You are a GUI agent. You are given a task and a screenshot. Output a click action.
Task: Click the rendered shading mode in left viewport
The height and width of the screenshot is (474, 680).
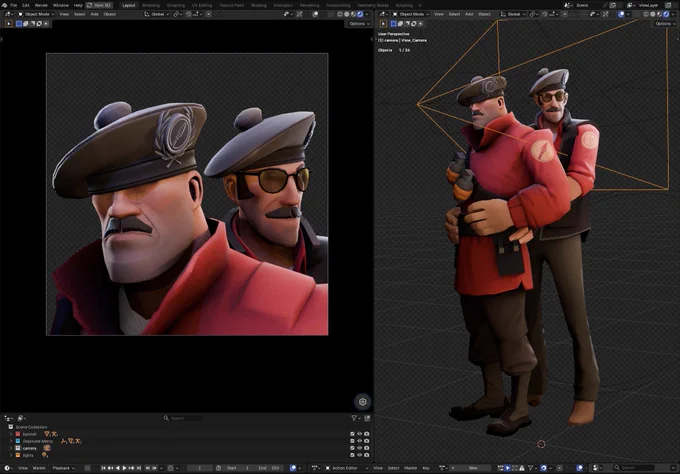coord(360,14)
